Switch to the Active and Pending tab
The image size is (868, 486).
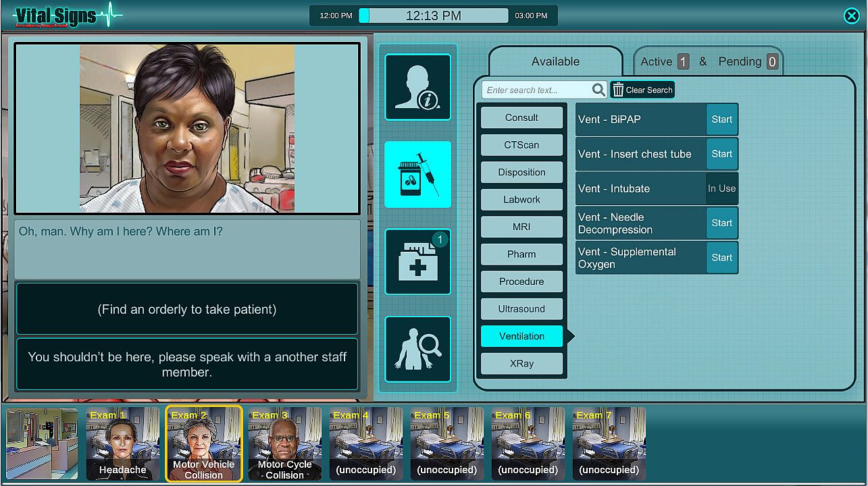pos(709,61)
